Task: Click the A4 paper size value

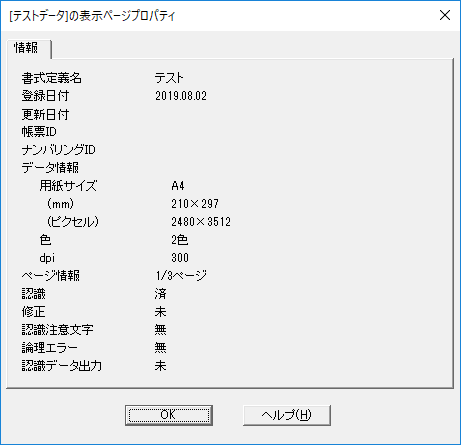Action: 178,186
